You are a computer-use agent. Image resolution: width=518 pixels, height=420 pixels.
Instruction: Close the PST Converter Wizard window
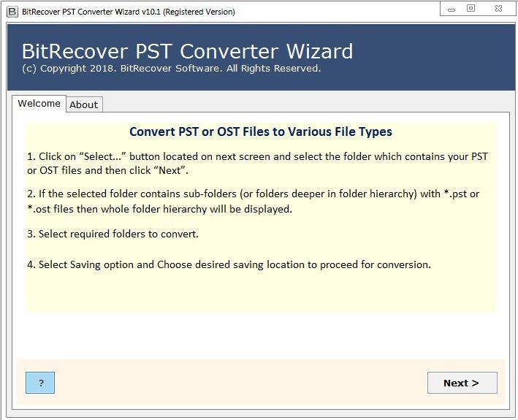pyautogui.click(x=498, y=9)
